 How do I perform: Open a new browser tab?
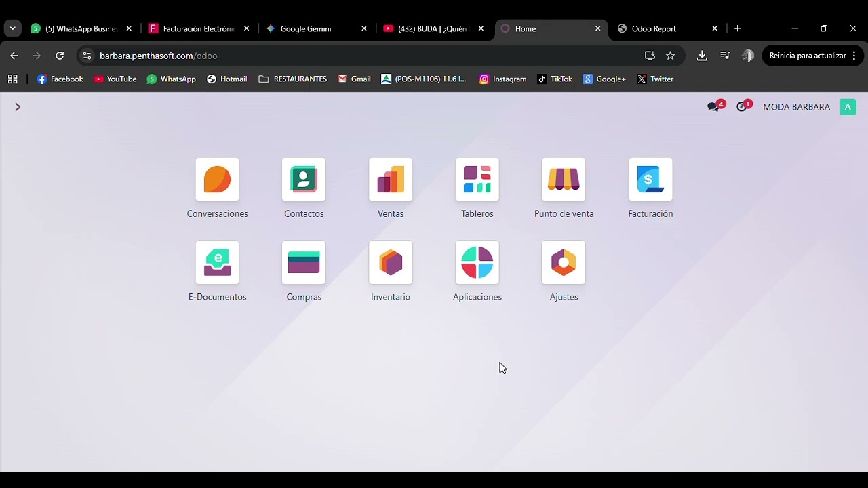738,28
